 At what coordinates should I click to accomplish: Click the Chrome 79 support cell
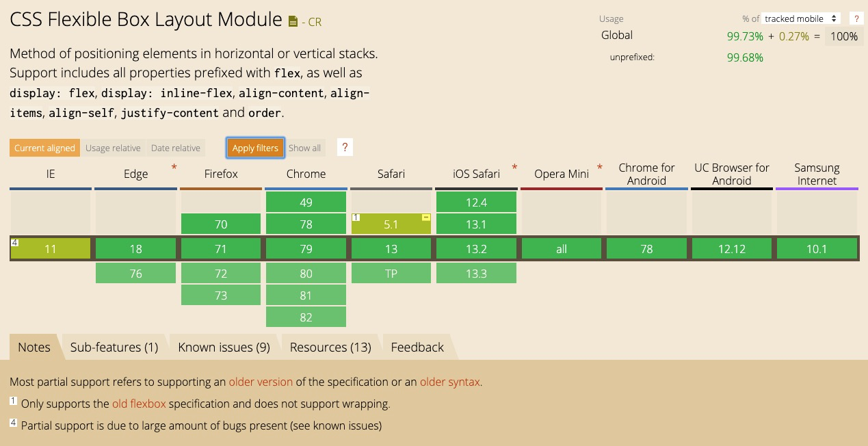pyautogui.click(x=306, y=249)
